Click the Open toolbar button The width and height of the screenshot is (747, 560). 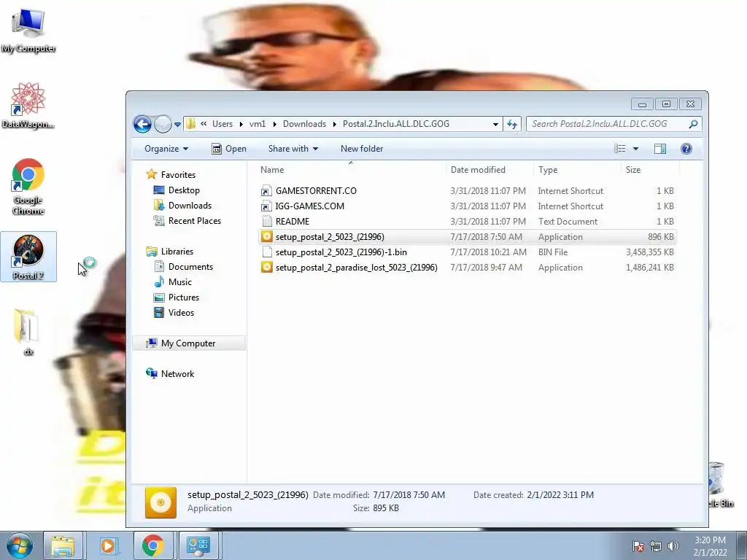(228, 149)
